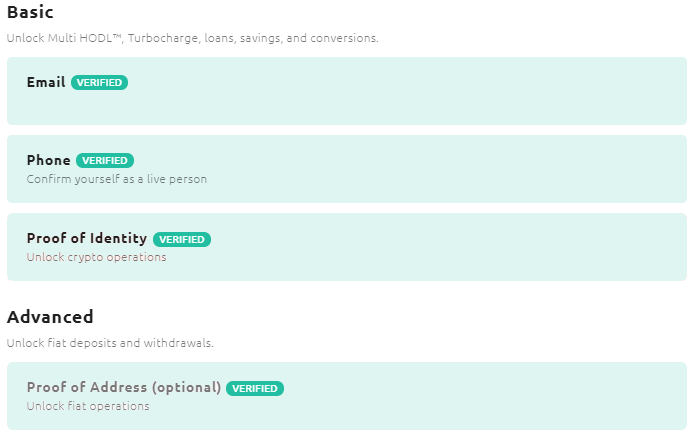Click the Multi HODL™ text in Basic subtitle
692x438 pixels.
pos(85,38)
